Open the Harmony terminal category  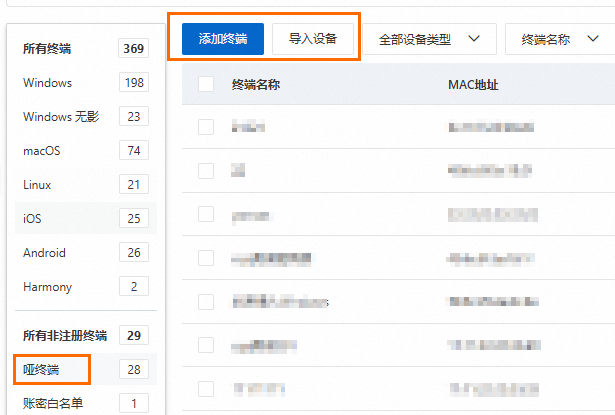[47, 287]
